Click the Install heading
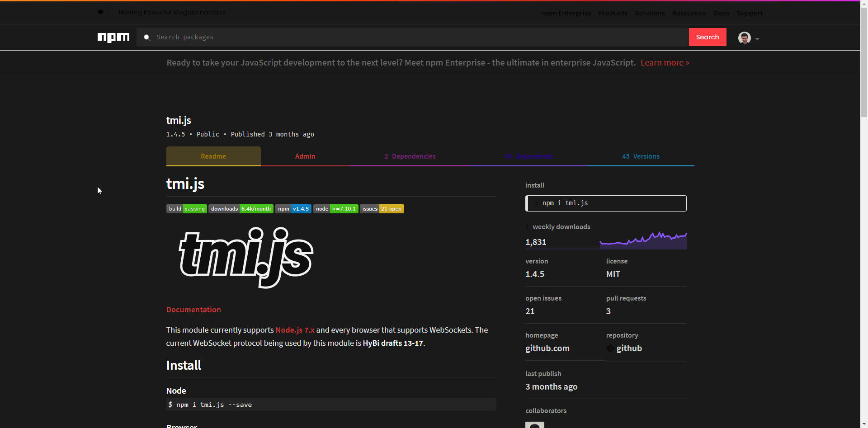868x428 pixels. (184, 365)
